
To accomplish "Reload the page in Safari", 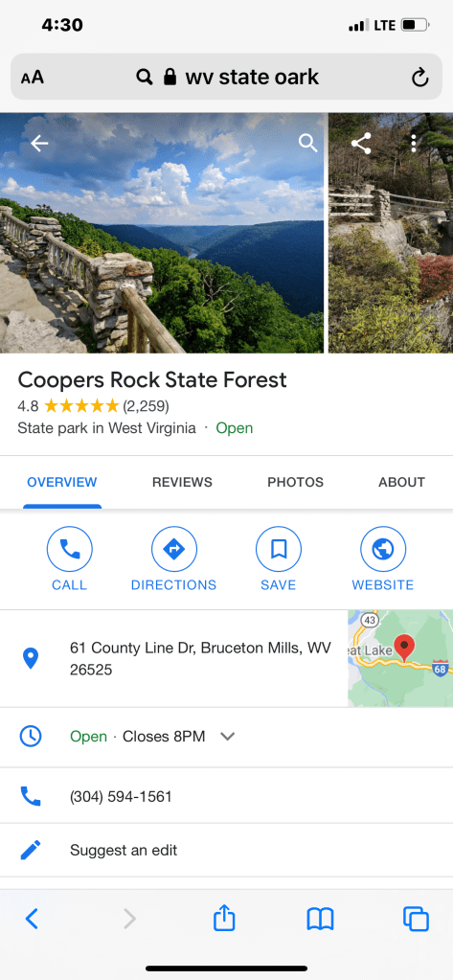I will [419, 78].
